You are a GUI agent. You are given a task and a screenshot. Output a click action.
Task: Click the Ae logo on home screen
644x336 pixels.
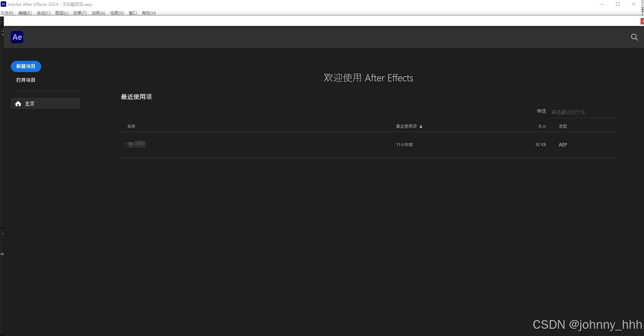[17, 37]
